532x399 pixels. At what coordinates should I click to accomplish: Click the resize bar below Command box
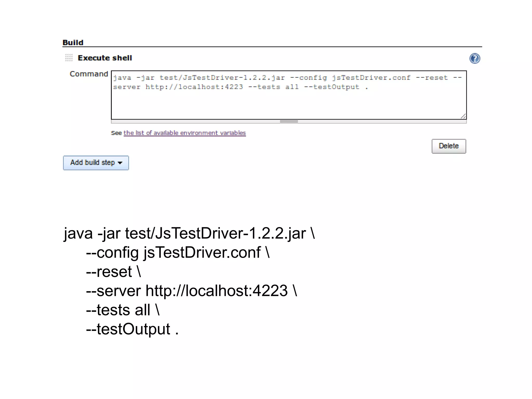coord(289,121)
